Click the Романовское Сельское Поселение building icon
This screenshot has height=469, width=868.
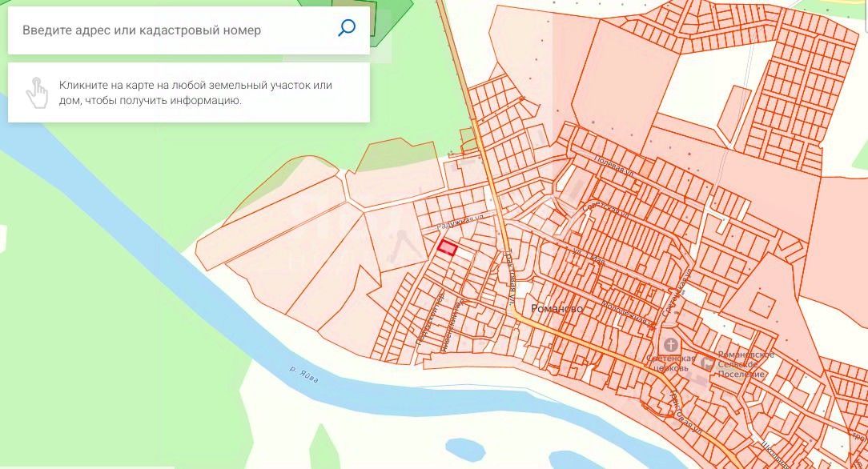[x=707, y=363]
